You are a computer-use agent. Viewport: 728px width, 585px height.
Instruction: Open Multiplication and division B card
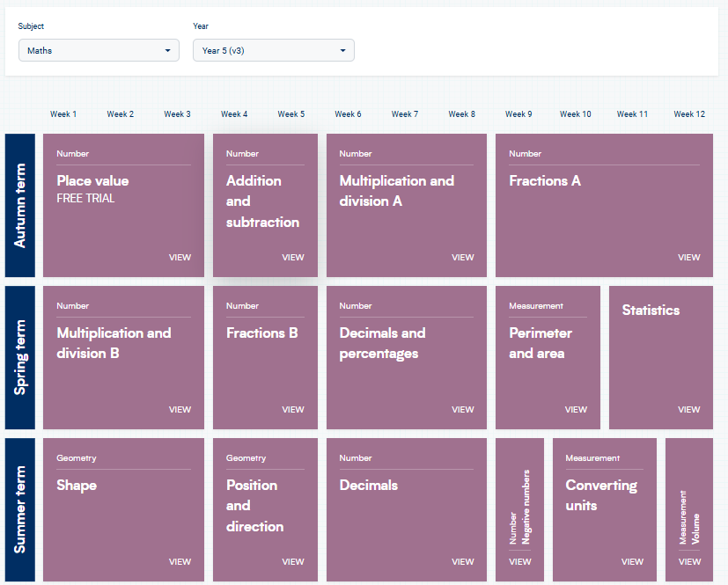pyautogui.click(x=123, y=358)
